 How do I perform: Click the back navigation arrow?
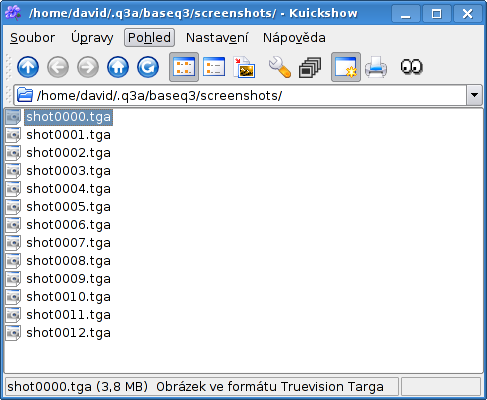point(58,67)
